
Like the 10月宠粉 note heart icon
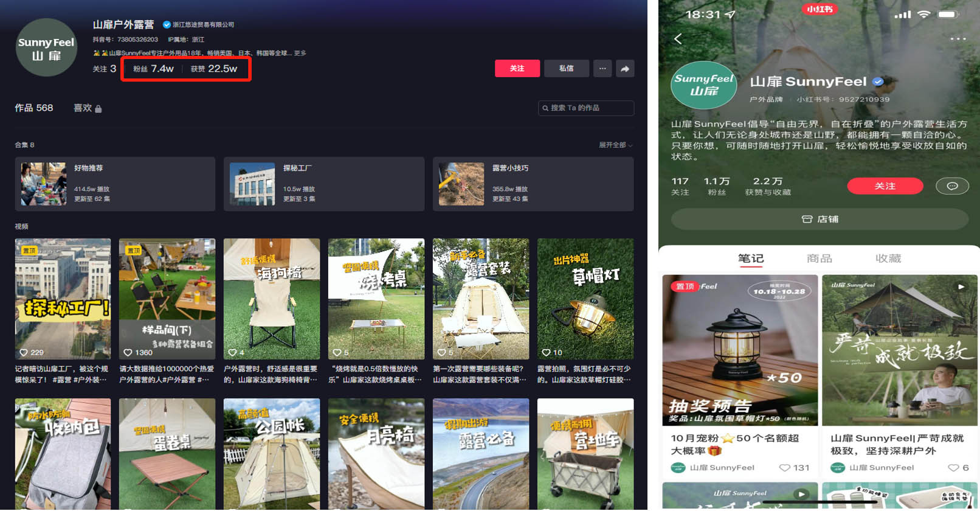pos(785,468)
